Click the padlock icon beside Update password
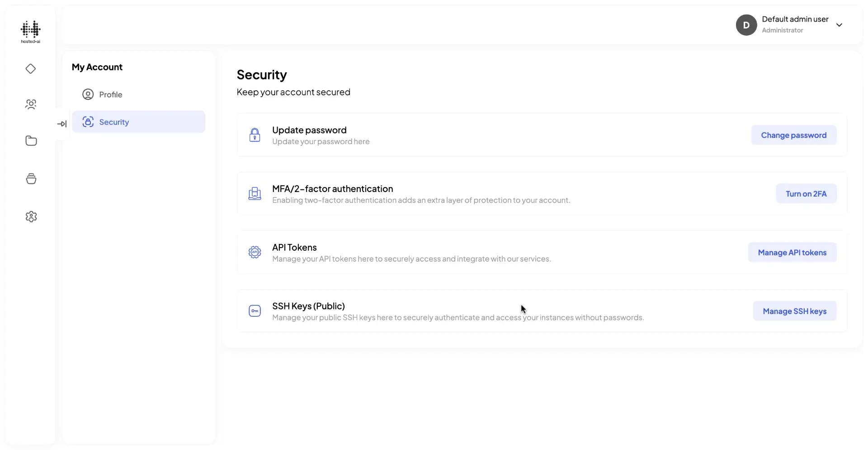 coord(255,135)
